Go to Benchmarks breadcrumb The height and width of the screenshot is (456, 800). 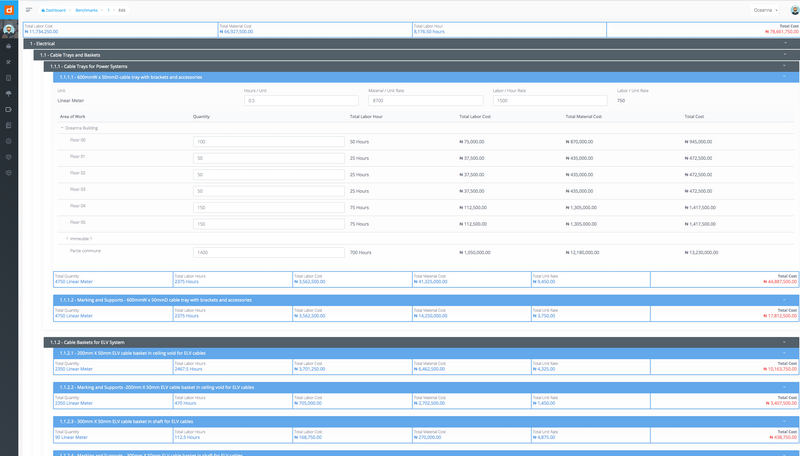coord(86,10)
